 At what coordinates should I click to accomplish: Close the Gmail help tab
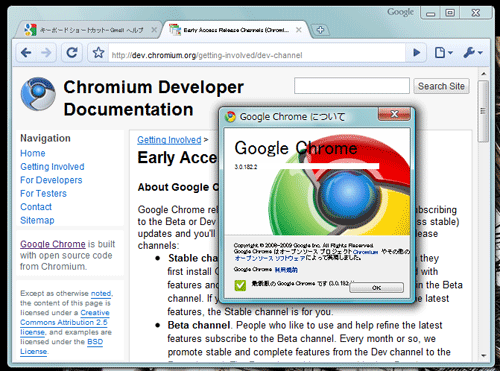(x=154, y=30)
